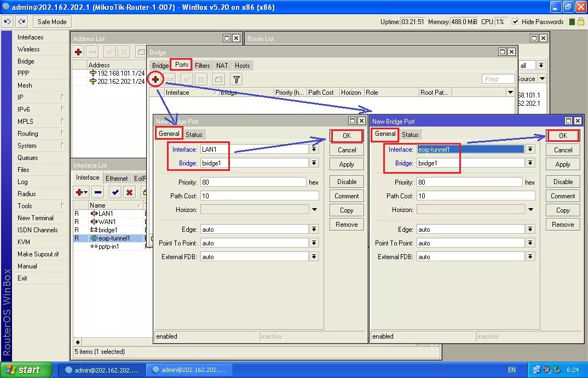Open the Filters tab in Bridge window
The width and height of the screenshot is (588, 378).
[202, 66]
